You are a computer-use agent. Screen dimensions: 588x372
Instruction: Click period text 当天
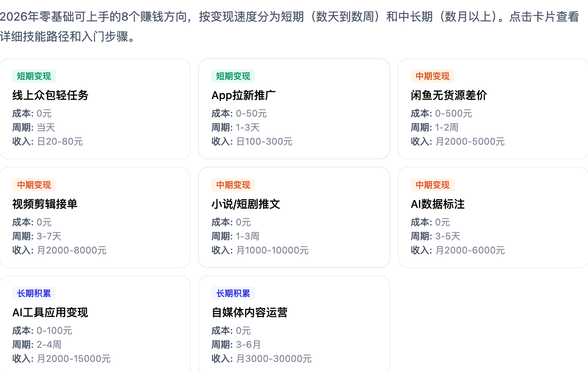[x=46, y=128]
